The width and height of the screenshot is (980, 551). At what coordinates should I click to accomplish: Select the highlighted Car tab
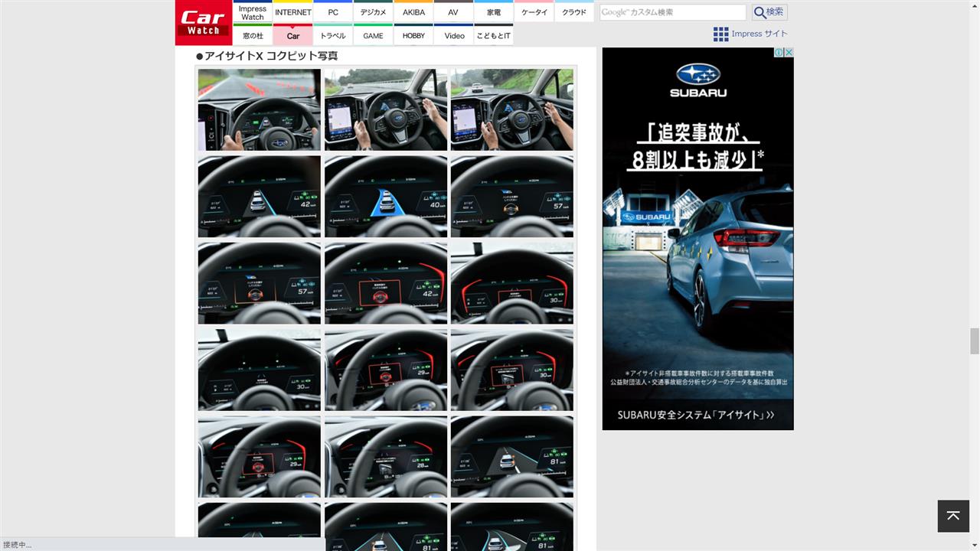tap(293, 35)
